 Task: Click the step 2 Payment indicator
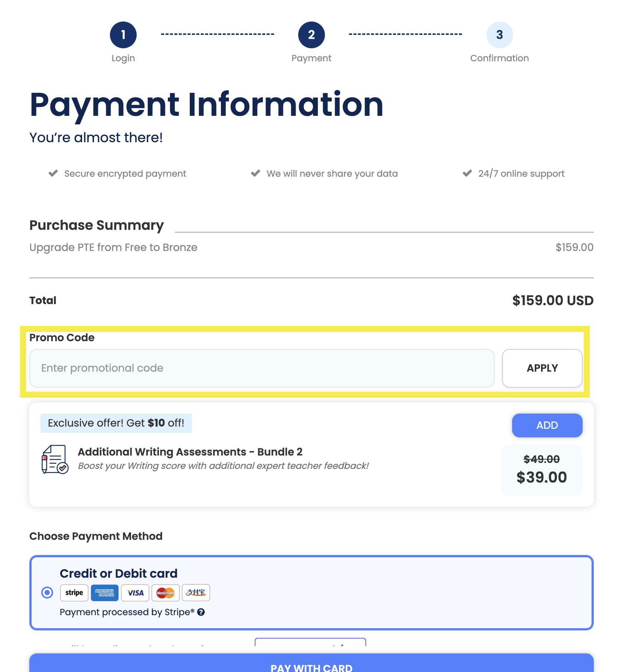[x=311, y=35]
